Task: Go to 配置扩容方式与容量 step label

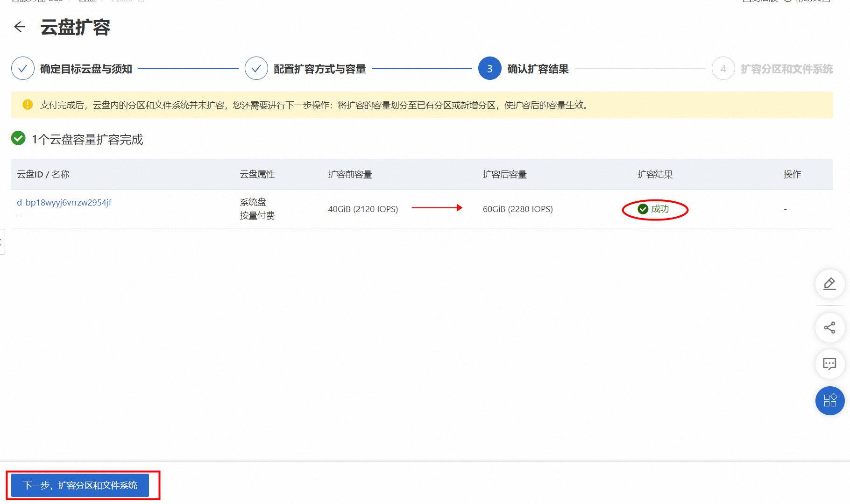Action: [x=319, y=69]
